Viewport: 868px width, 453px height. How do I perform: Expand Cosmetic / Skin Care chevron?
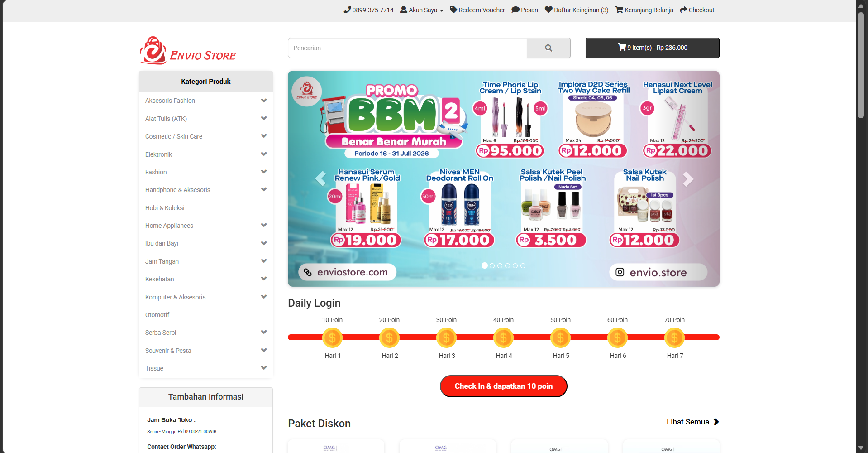pos(264,136)
